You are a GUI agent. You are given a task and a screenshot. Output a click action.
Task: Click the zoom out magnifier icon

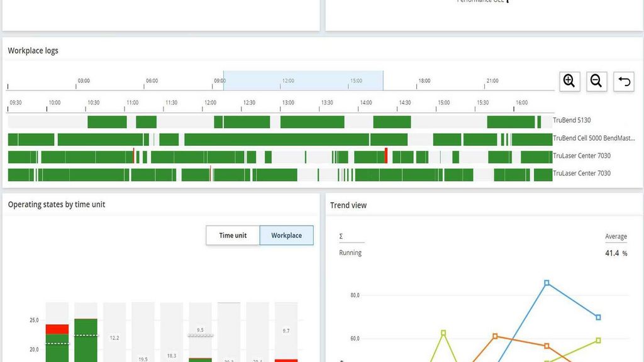(596, 81)
